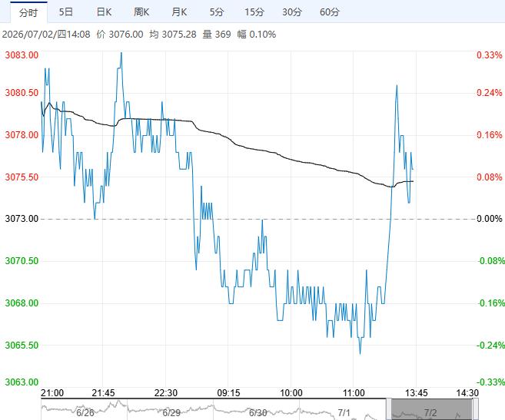Open the 5日 chart tab

pos(66,12)
